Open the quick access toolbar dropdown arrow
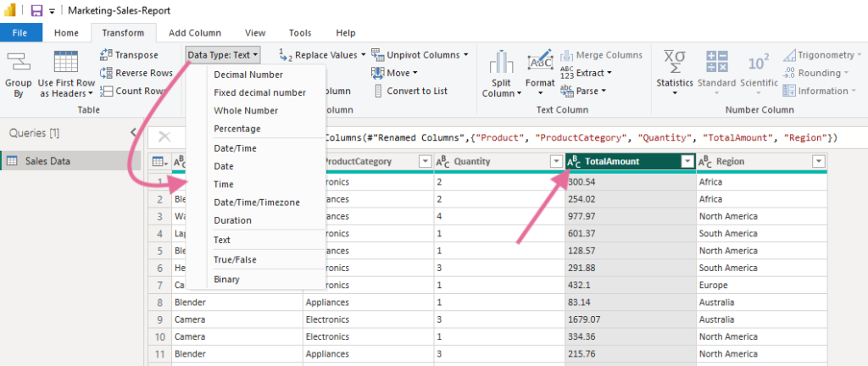This screenshot has width=868, height=366. point(52,11)
